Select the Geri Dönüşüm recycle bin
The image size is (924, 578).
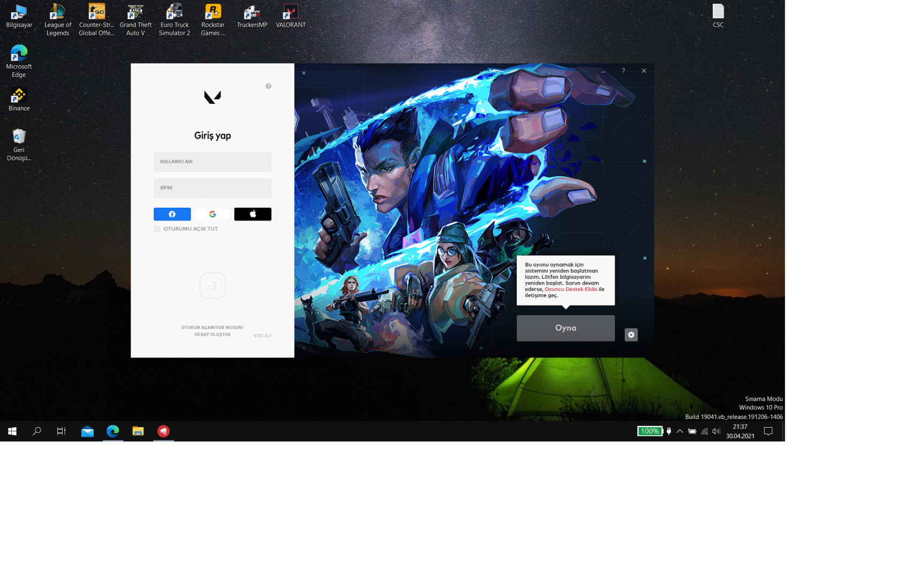pos(19,144)
